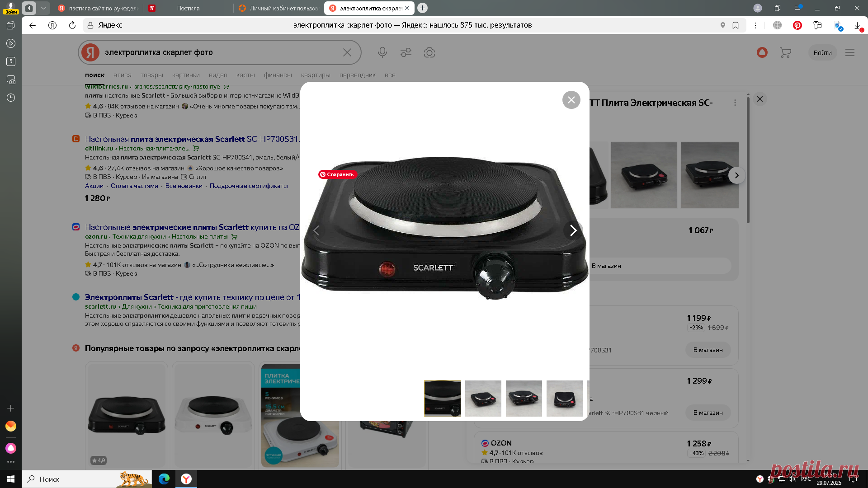Viewport: 868px width, 488px height.
Task: Open the shopping cart icon
Action: point(786,52)
